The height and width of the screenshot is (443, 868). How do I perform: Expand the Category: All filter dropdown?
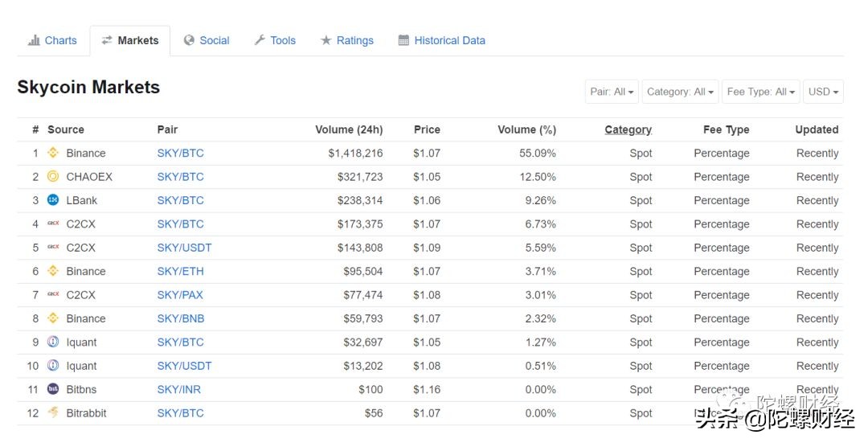point(681,92)
